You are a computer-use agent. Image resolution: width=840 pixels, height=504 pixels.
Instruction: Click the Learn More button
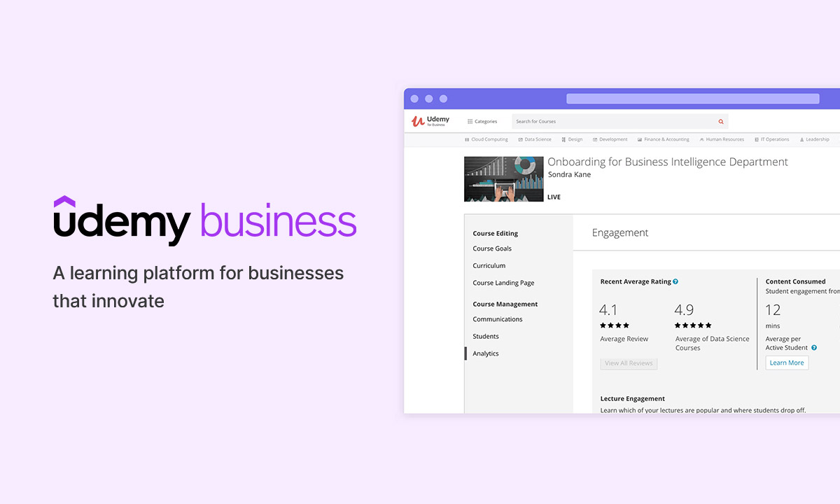coord(787,363)
